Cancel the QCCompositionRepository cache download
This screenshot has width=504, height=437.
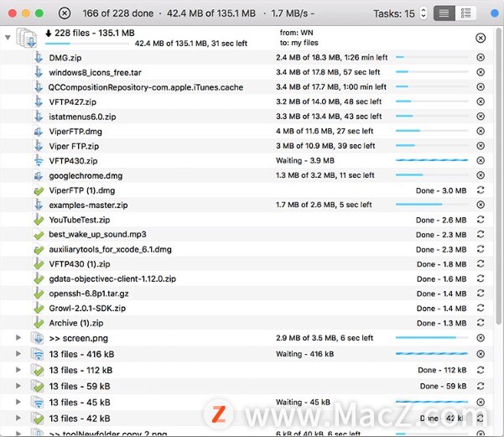[481, 87]
